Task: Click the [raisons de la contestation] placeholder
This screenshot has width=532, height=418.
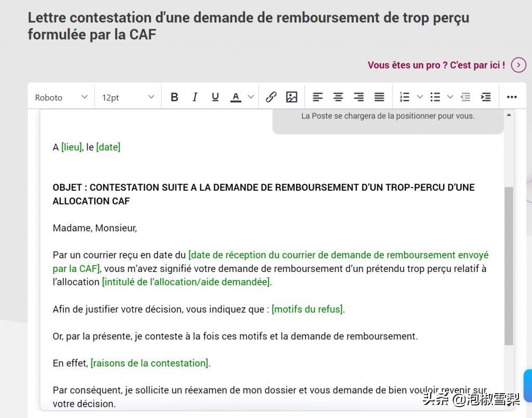Action: (x=150, y=363)
